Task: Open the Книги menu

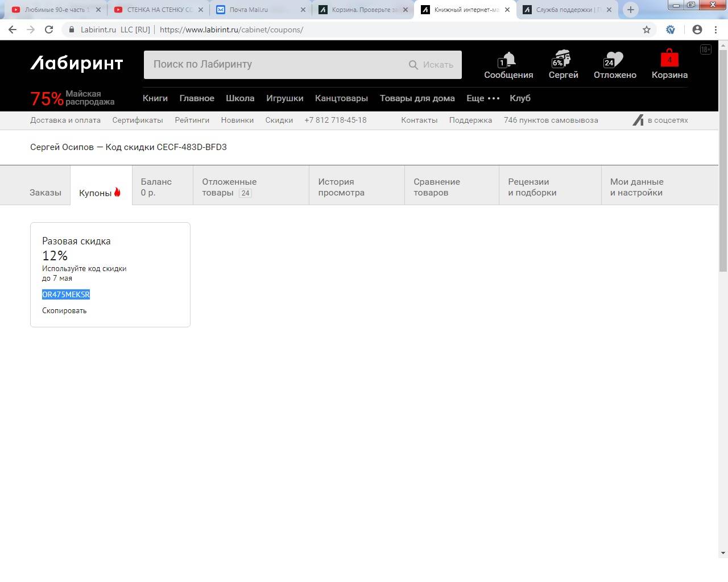Action: coord(155,98)
